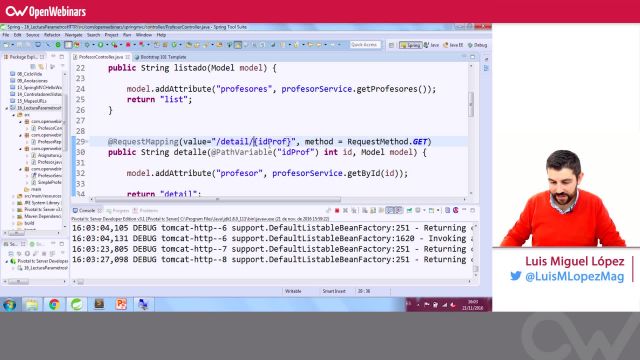Switch to Bootstrap 101 Template tab
The height and width of the screenshot is (360, 640).
tap(162, 57)
